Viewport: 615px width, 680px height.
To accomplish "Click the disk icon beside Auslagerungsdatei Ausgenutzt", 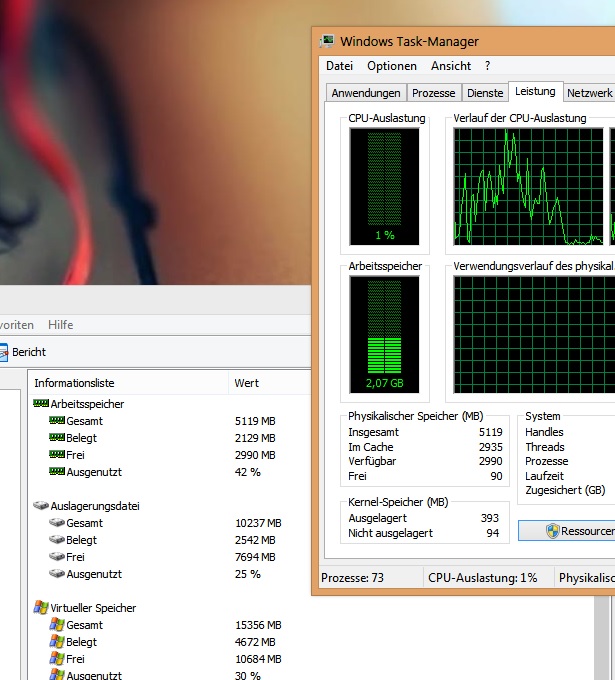I will 57,573.
